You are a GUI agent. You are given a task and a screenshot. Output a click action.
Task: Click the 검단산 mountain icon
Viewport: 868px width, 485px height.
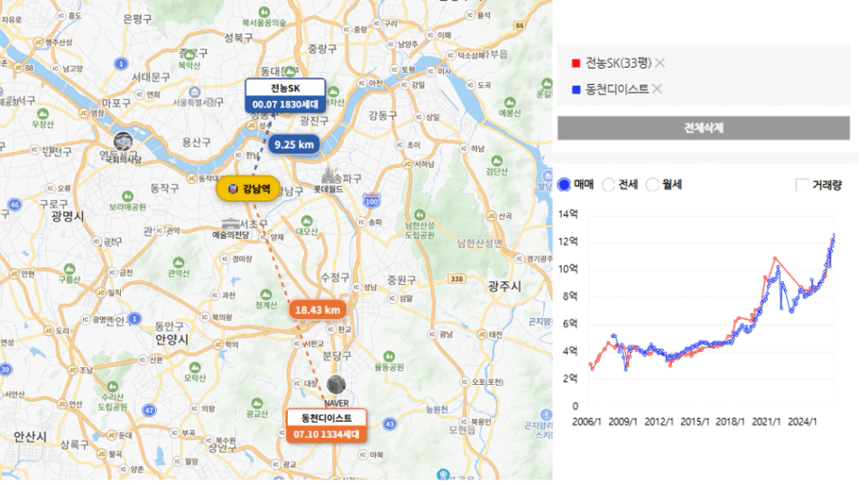[x=496, y=161]
